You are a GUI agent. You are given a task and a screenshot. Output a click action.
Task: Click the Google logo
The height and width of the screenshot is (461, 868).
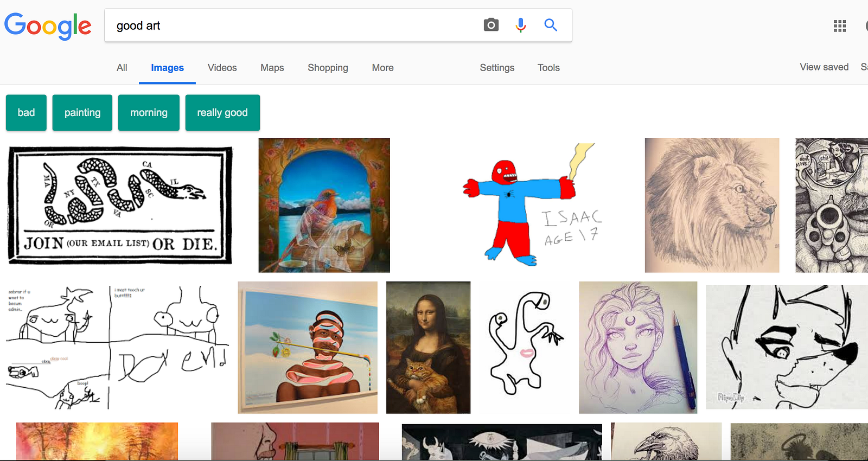click(x=48, y=25)
